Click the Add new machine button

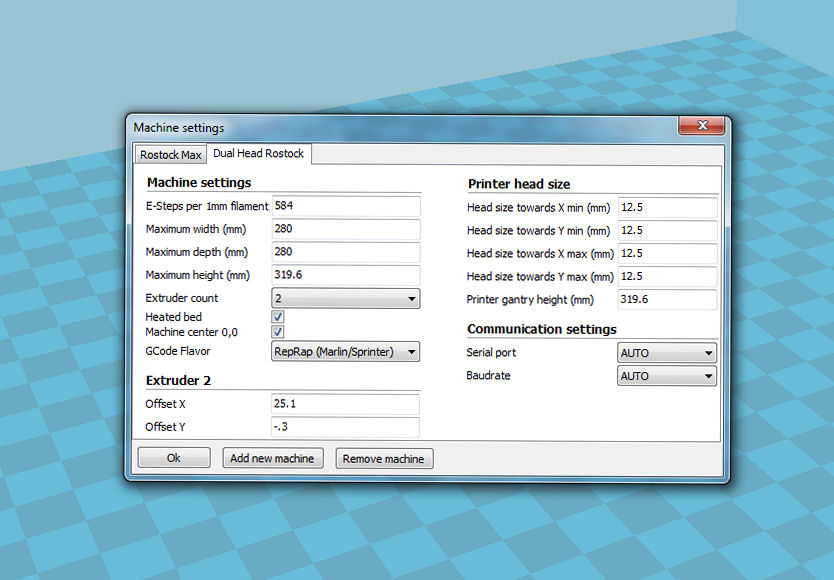pos(272,458)
